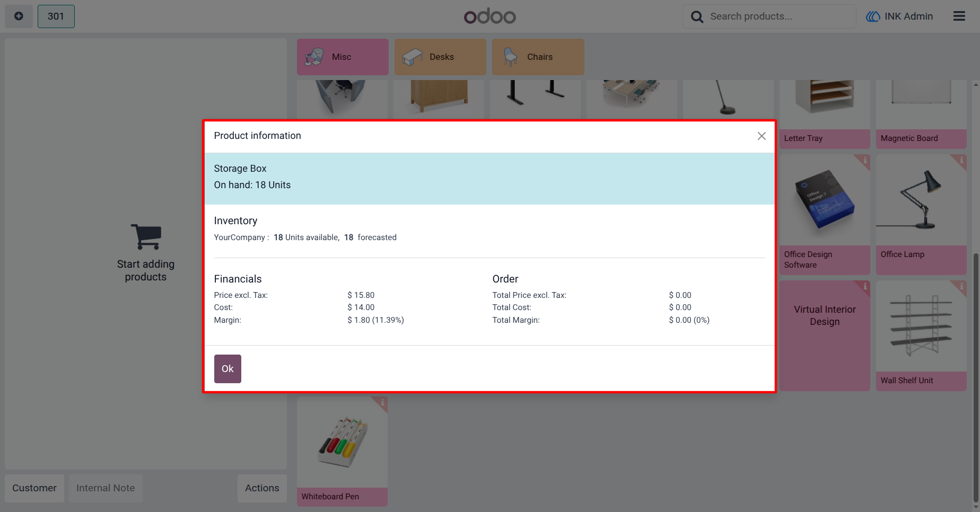Open info icon on Whiteboard Pen
This screenshot has height=512, width=980.
[x=382, y=403]
